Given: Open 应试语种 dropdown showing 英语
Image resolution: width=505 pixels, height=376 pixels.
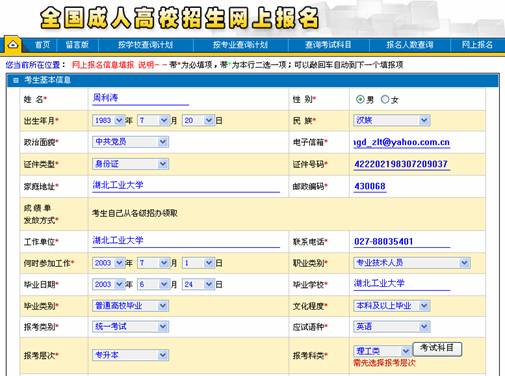Looking at the screenshot, I should 391,327.
